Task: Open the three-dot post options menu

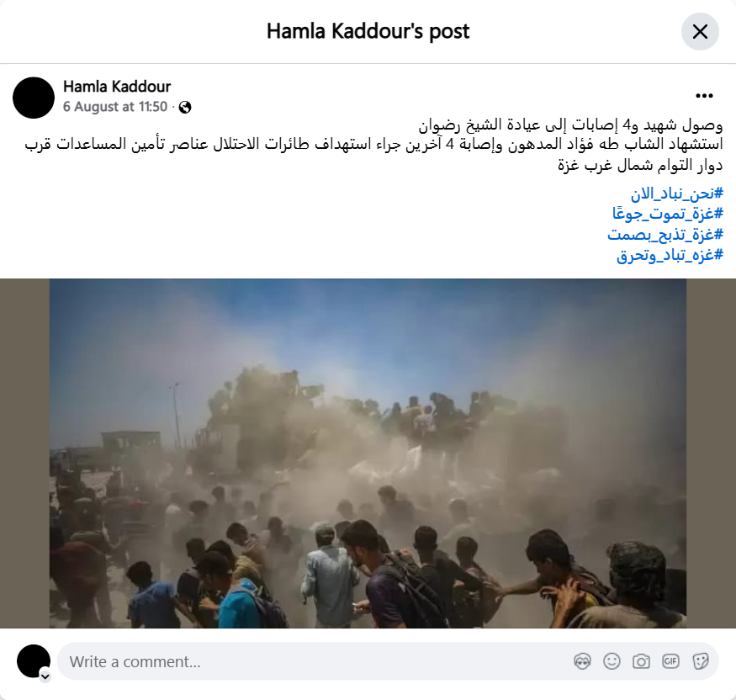Action: (704, 96)
